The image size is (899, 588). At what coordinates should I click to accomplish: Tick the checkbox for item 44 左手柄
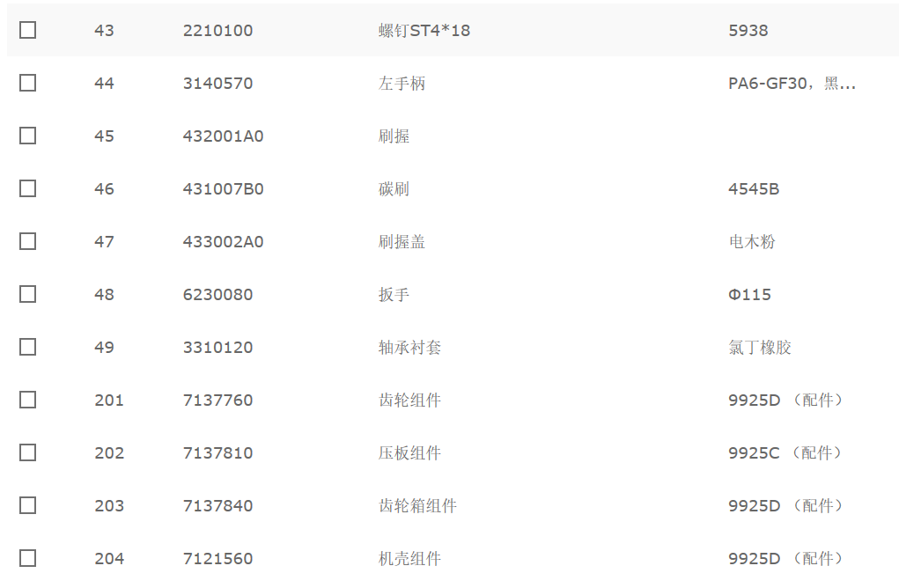pos(27,83)
